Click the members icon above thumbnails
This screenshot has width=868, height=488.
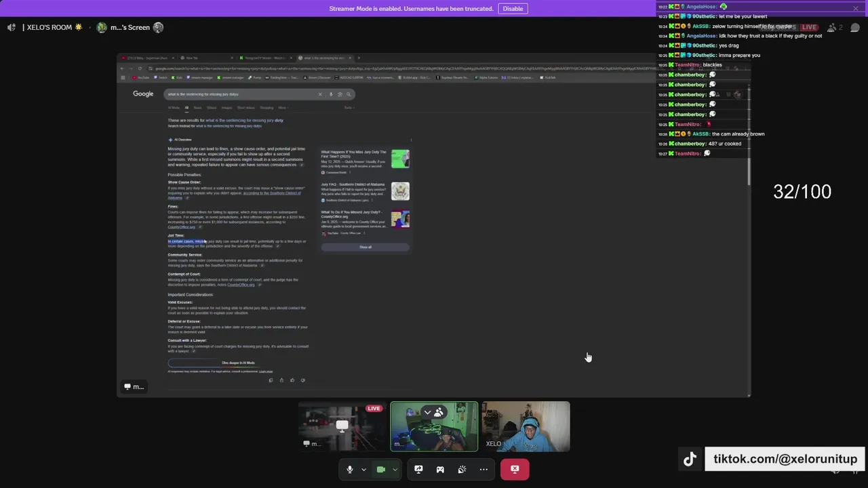(x=439, y=412)
